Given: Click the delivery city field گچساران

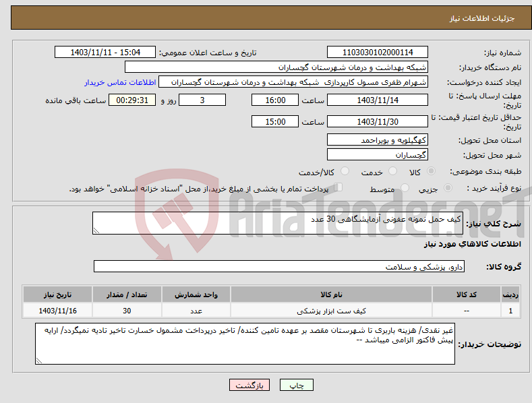Looking at the screenshot, I should click(378, 155).
